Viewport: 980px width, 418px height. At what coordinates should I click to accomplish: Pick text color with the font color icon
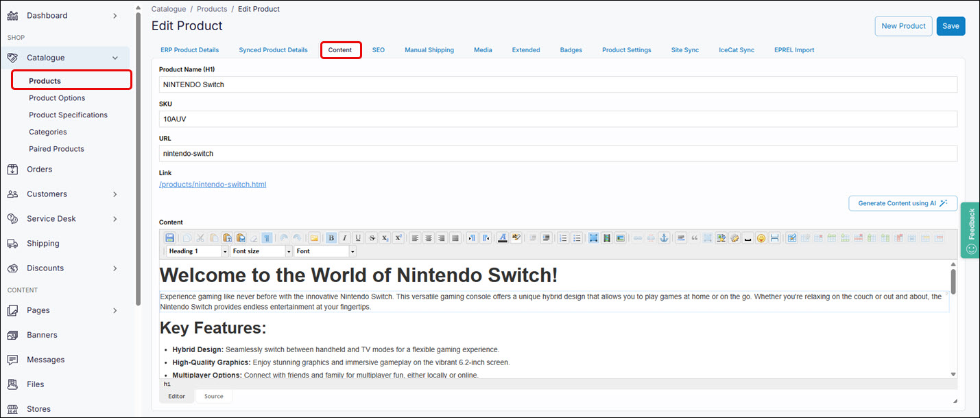click(503, 238)
